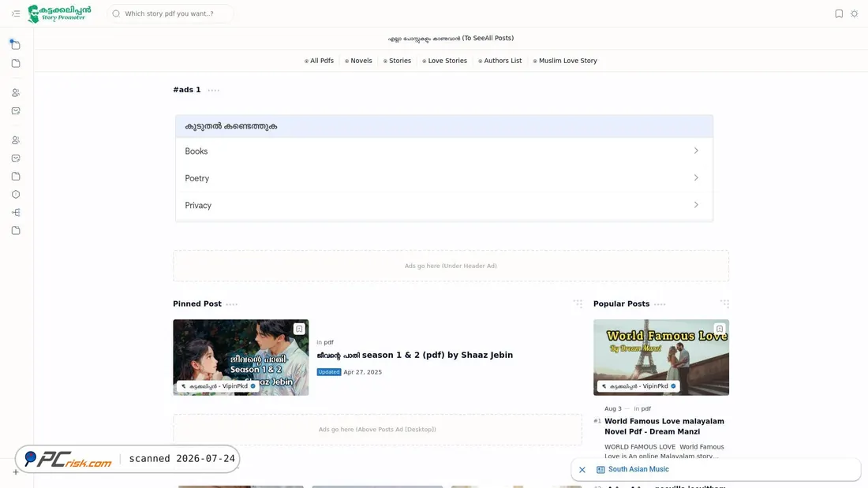Click the plus icon at the sidebar bottom

(16, 472)
